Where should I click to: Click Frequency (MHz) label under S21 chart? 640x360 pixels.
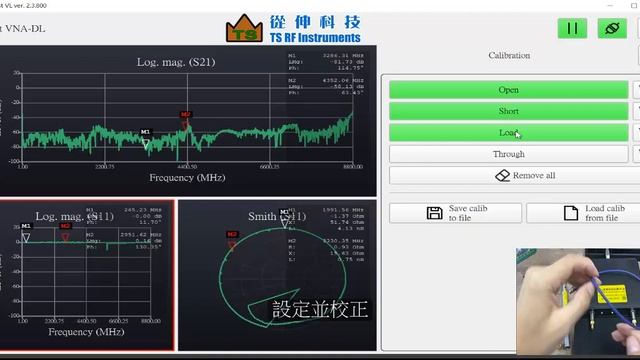coord(187,178)
